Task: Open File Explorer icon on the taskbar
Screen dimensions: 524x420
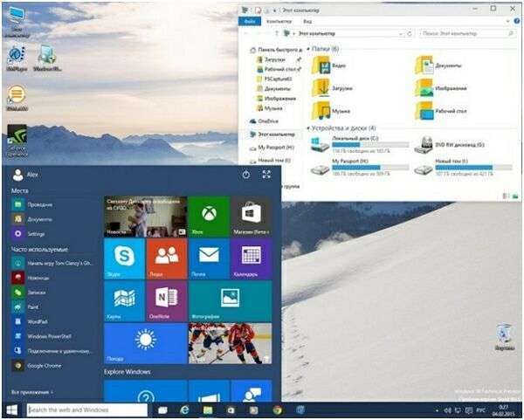Action: (x=208, y=410)
